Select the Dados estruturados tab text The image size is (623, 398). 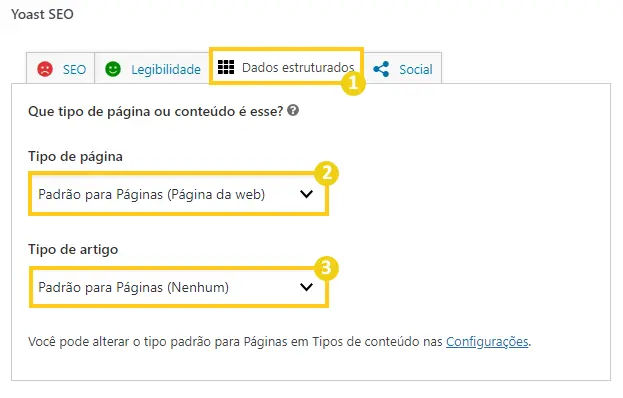point(298,68)
